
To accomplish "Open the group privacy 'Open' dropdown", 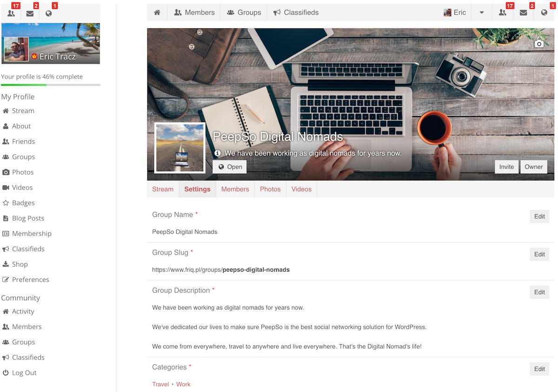I will tap(230, 167).
